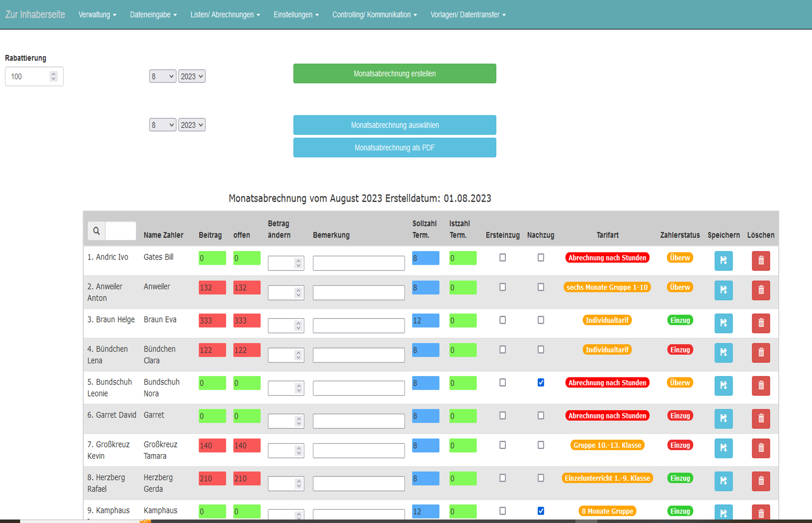Enable Ersteinzug for Andric Ivo
This screenshot has height=523, width=812.
(503, 258)
